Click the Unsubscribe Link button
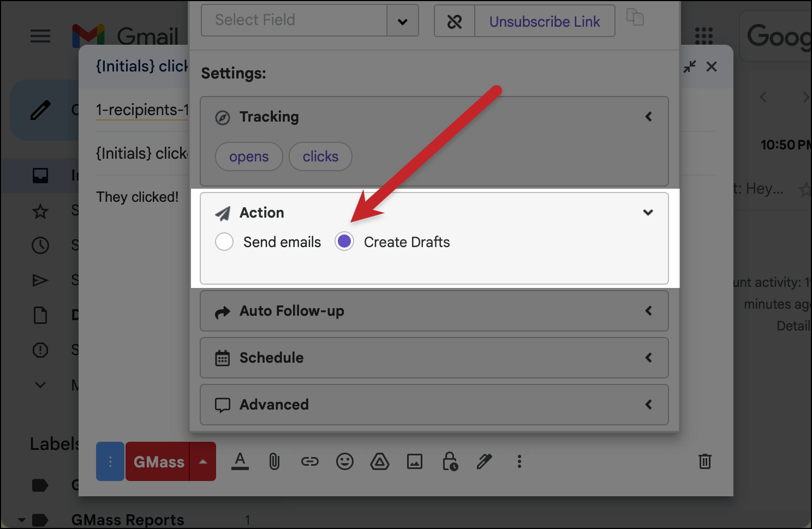This screenshot has width=812, height=529. point(545,21)
